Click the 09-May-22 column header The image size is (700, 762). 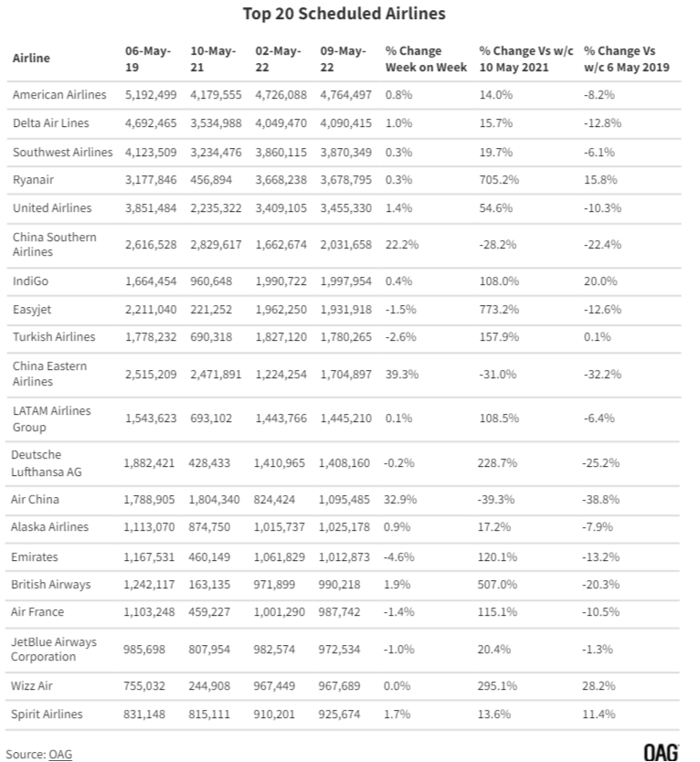(x=343, y=58)
